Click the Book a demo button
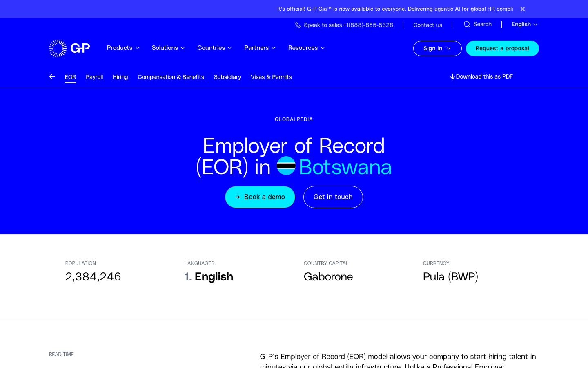The width and height of the screenshot is (588, 368). (x=260, y=197)
